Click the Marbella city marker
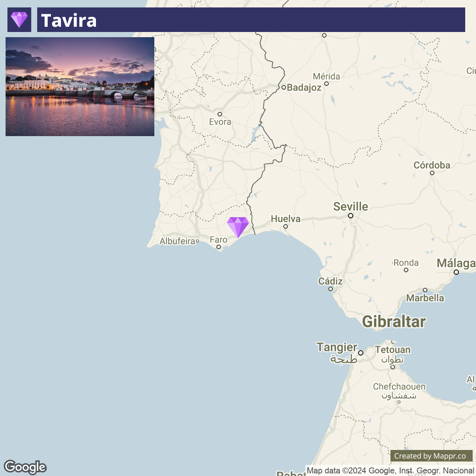The width and height of the screenshot is (476, 476). [425, 290]
